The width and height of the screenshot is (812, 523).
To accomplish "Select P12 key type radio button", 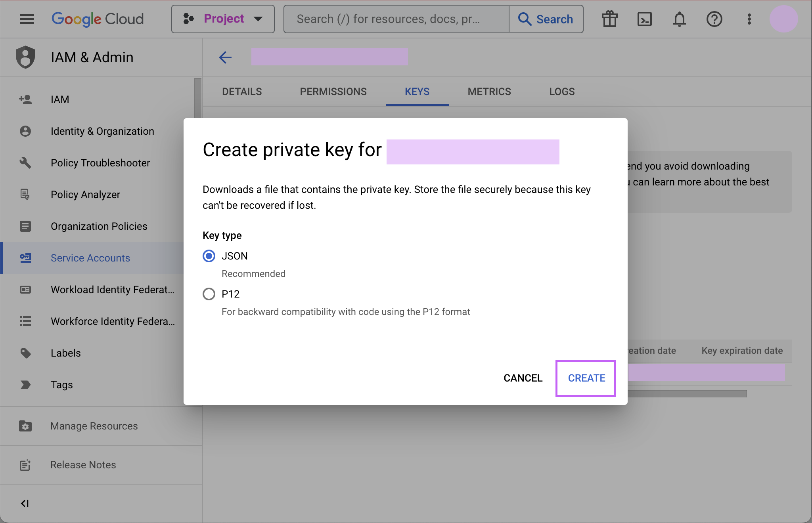I will (x=209, y=294).
